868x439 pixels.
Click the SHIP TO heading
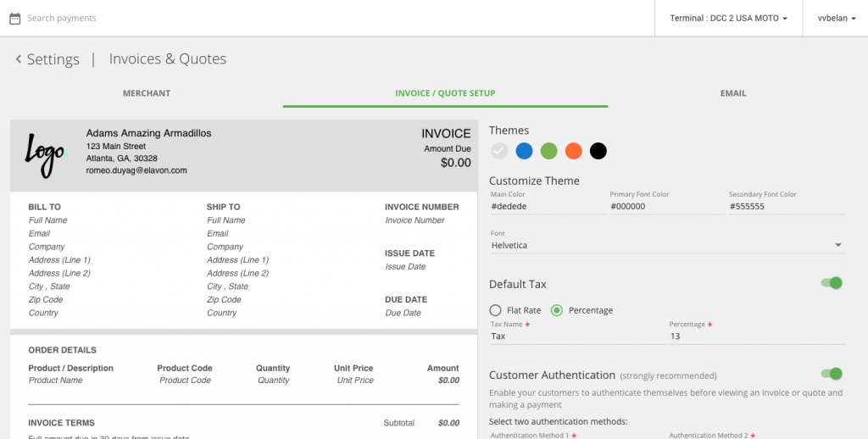coord(224,207)
